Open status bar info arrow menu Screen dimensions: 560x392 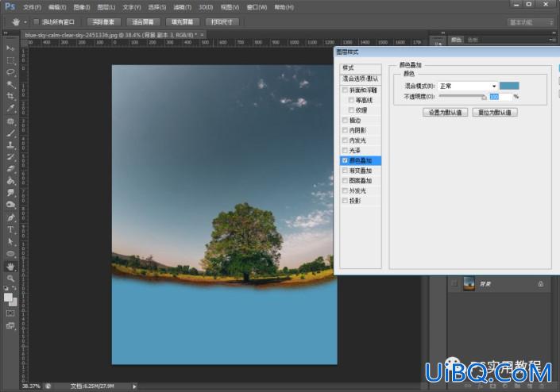point(134,386)
